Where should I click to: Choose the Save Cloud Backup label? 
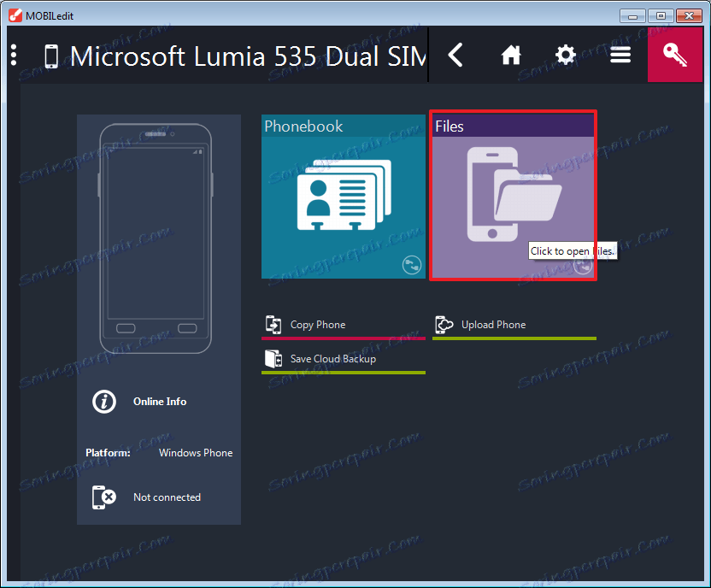332,359
